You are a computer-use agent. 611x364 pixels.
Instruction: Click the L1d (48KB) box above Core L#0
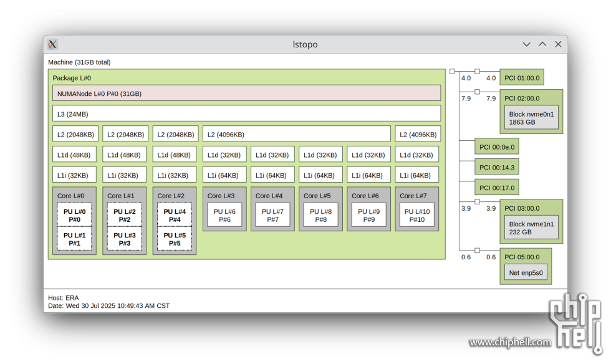pos(74,155)
